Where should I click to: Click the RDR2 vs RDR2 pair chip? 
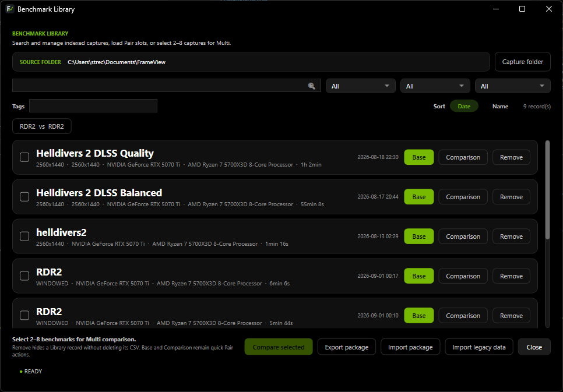(x=41, y=126)
